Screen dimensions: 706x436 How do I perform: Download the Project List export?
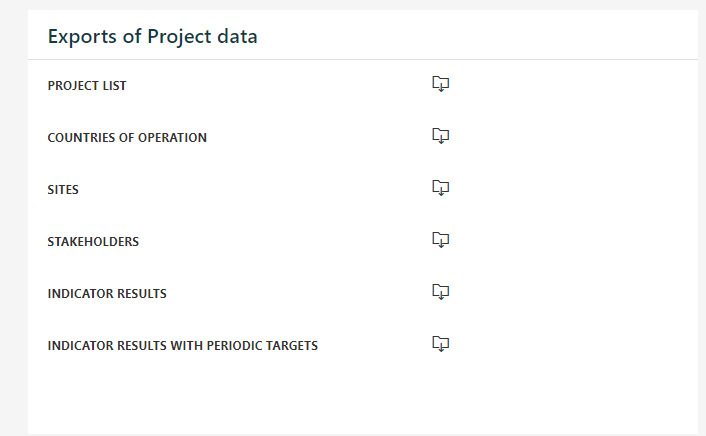pos(441,84)
